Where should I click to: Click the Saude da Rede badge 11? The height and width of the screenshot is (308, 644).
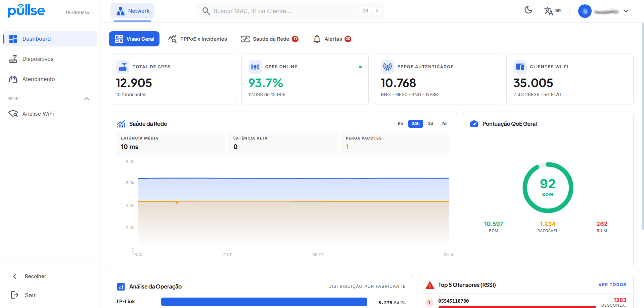pyautogui.click(x=295, y=39)
